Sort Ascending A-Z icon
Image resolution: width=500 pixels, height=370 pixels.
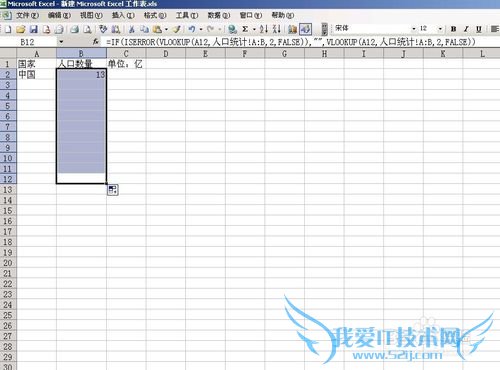coord(264,29)
